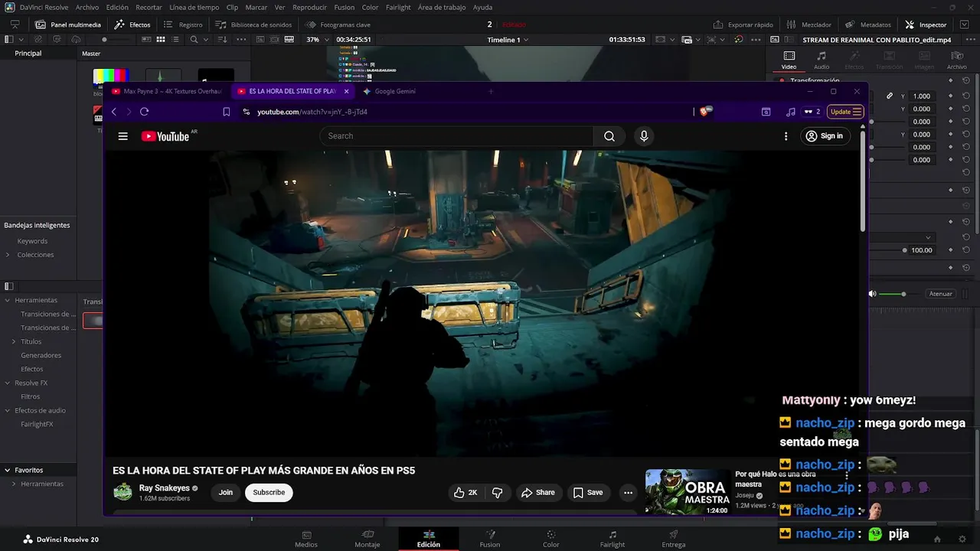Open Panel multimedia in DaVinci Resolve

[x=67, y=24]
